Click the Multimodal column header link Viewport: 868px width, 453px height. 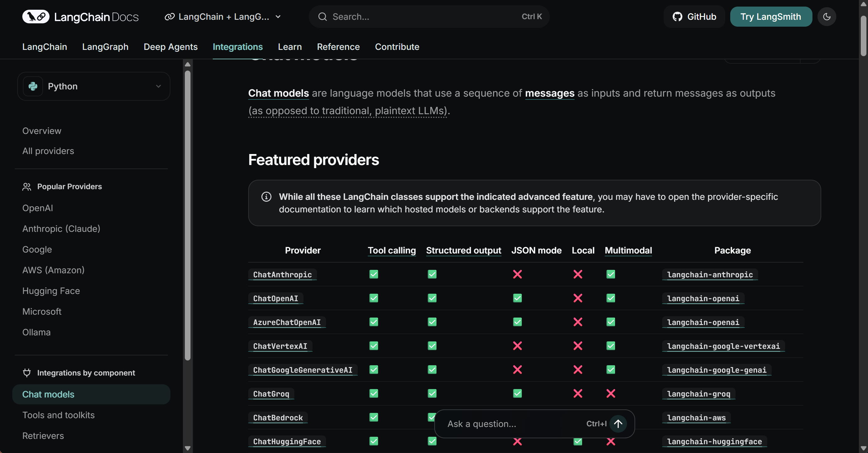point(628,250)
